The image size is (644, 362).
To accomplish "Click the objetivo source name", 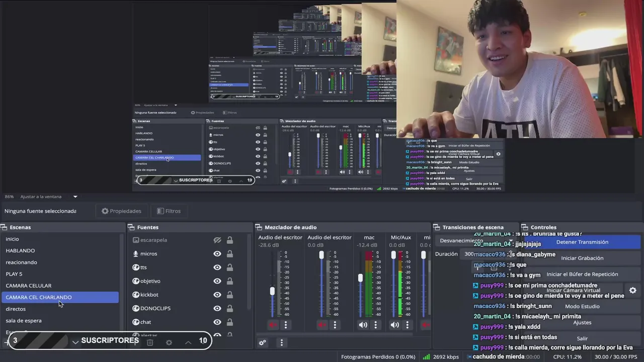I will pos(150,281).
